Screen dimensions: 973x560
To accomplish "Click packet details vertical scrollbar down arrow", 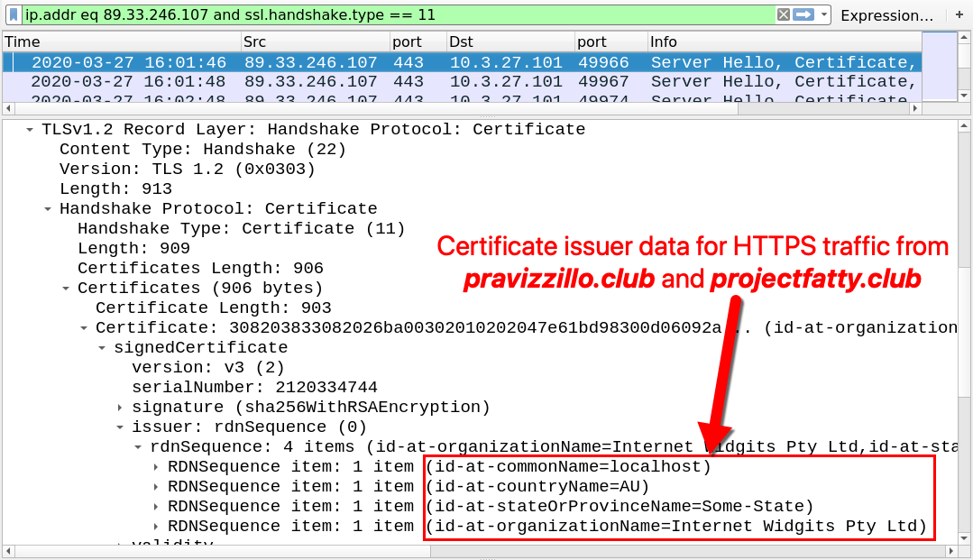I will (964, 538).
